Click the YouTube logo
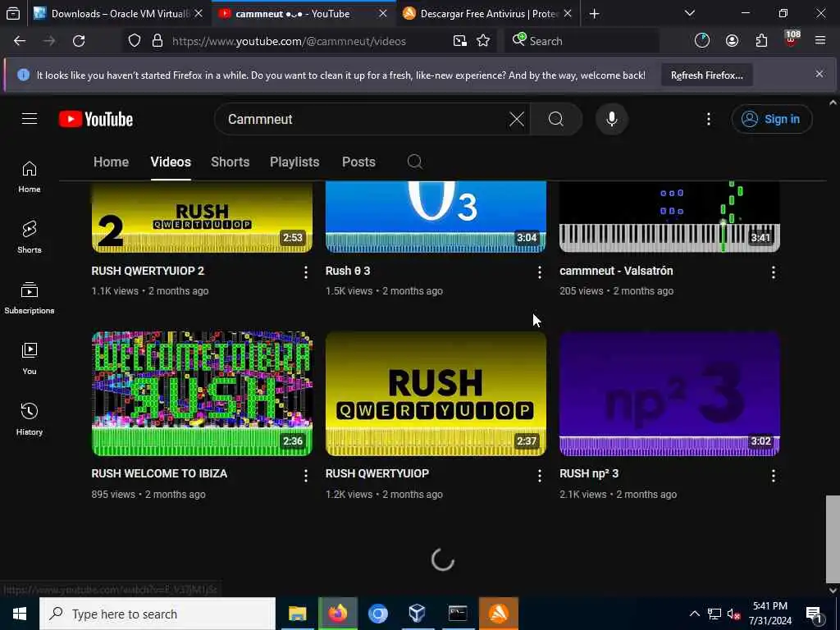Viewport: 840px width, 630px height. (x=96, y=119)
